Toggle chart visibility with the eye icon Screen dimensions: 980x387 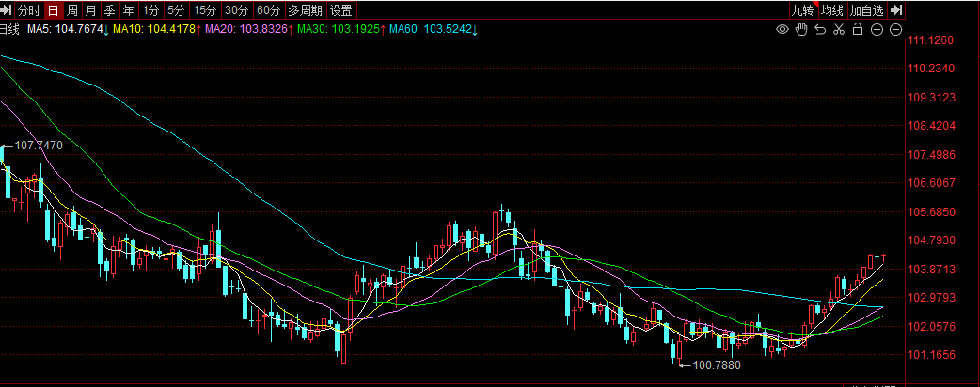[x=782, y=30]
